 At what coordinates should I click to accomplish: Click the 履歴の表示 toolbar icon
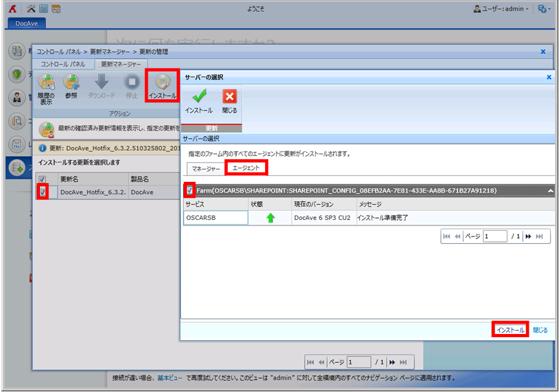click(x=46, y=89)
